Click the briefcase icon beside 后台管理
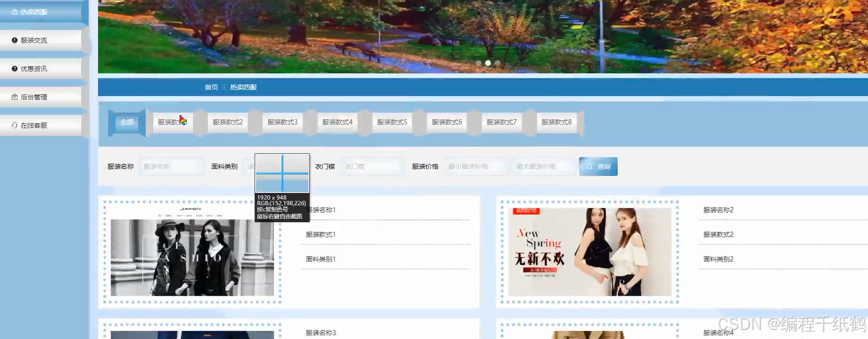The width and height of the screenshot is (868, 339). tap(15, 97)
